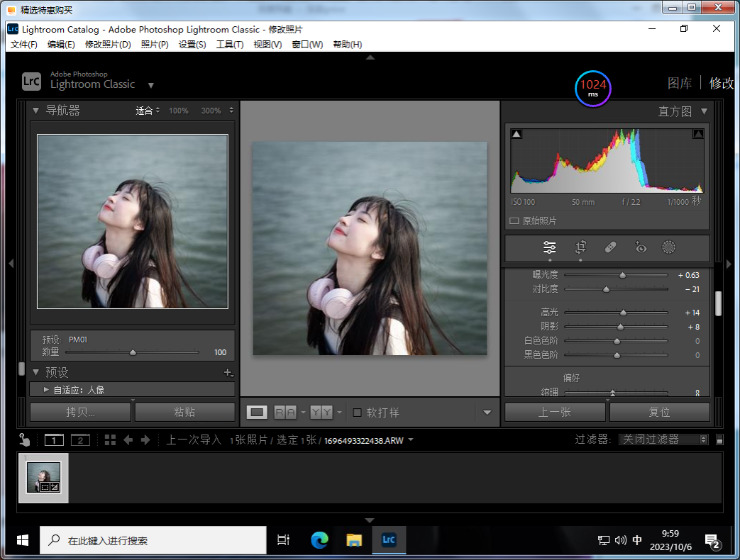Expand the 自适应：人像 preset group
The width and height of the screenshot is (740, 560).
tap(46, 390)
